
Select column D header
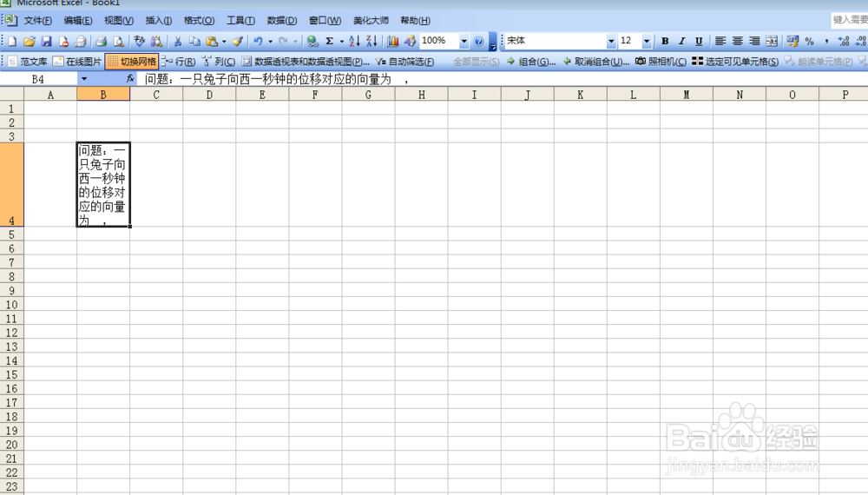click(209, 95)
